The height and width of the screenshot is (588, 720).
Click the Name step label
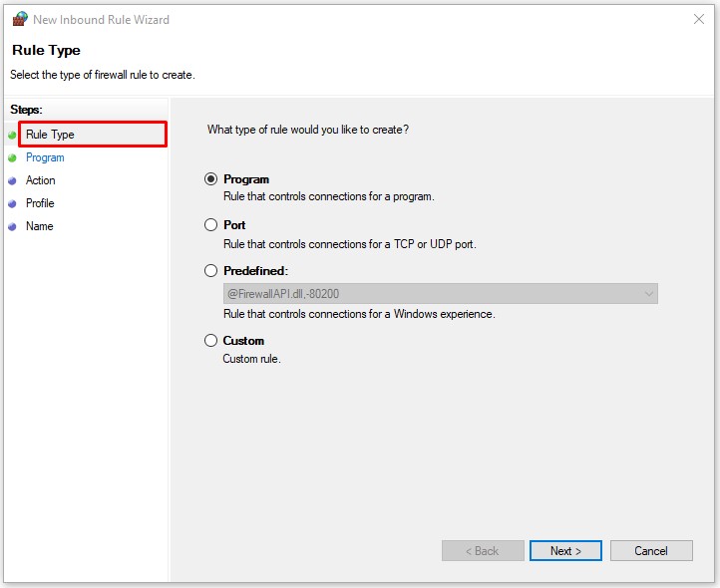coord(40,226)
